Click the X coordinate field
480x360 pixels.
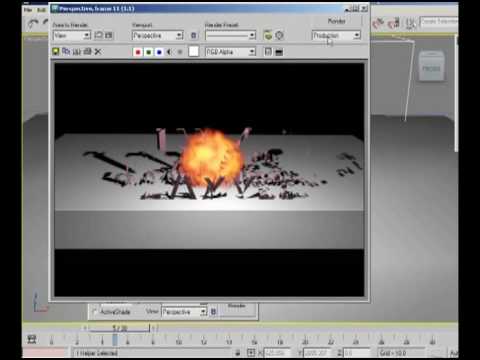click(276, 353)
